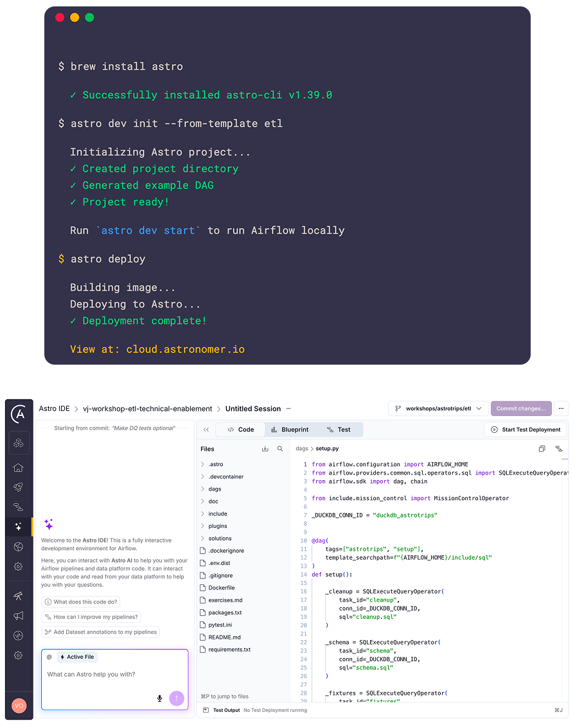Viewport: 575px width, 728px height.
Task: Open Deployments via the rocket icon
Action: tap(19, 487)
